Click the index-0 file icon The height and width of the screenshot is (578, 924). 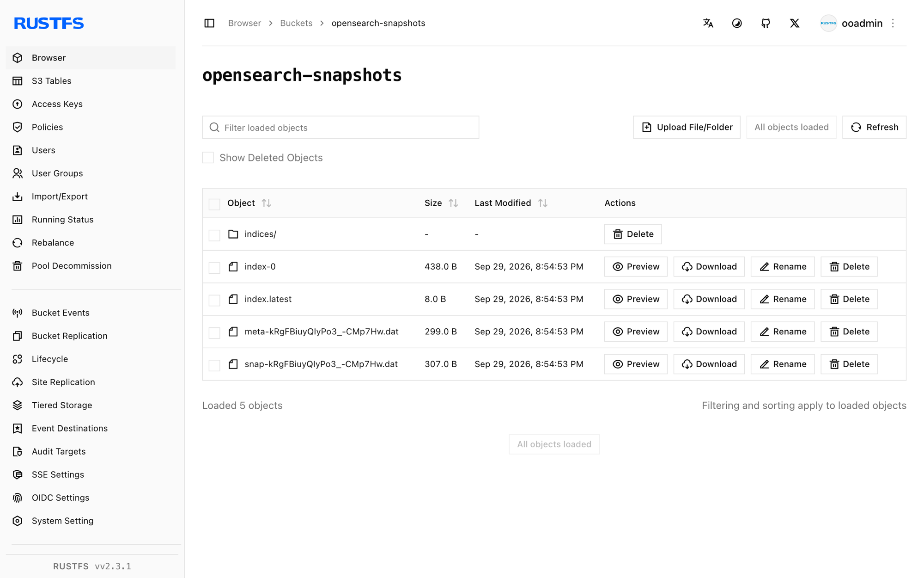point(233,267)
